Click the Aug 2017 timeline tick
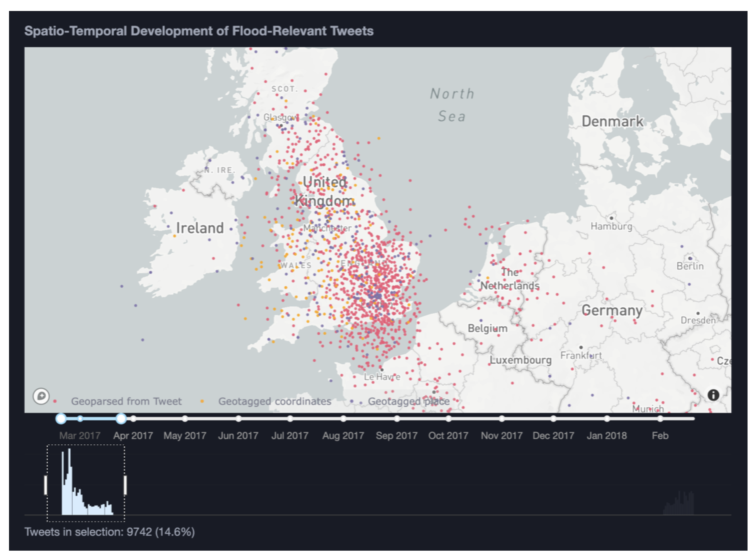 point(343,419)
